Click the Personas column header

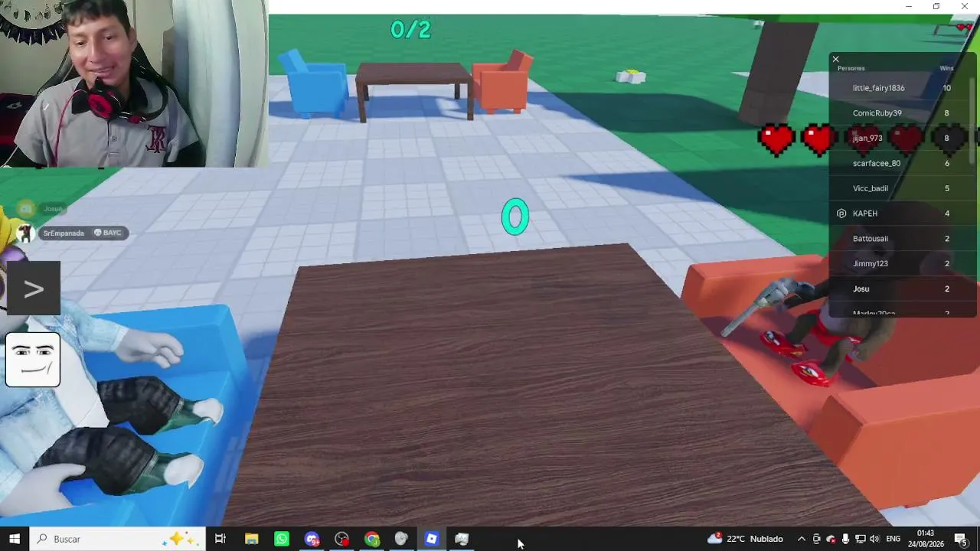click(851, 68)
